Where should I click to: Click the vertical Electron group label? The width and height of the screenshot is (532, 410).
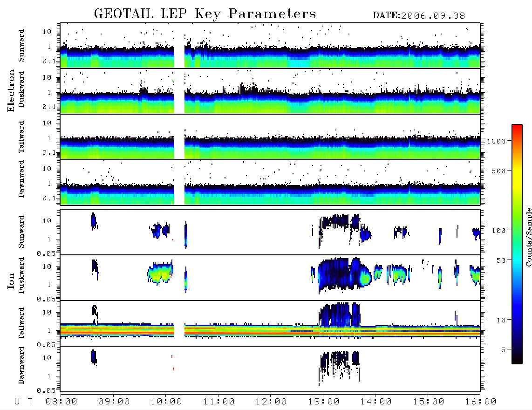(x=11, y=90)
